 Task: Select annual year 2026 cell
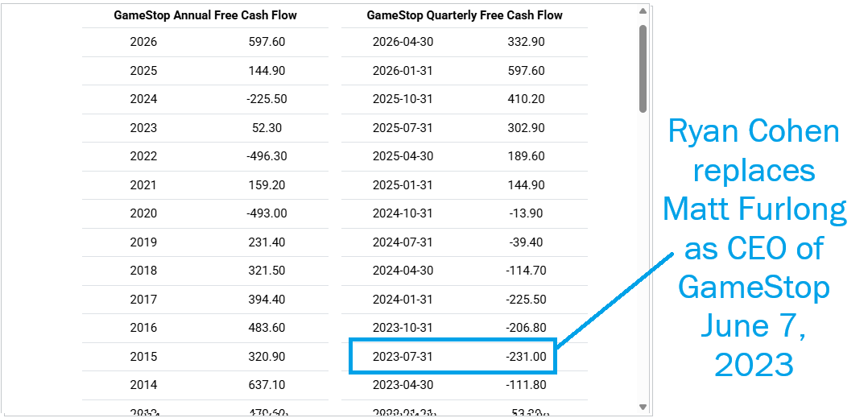tap(143, 42)
